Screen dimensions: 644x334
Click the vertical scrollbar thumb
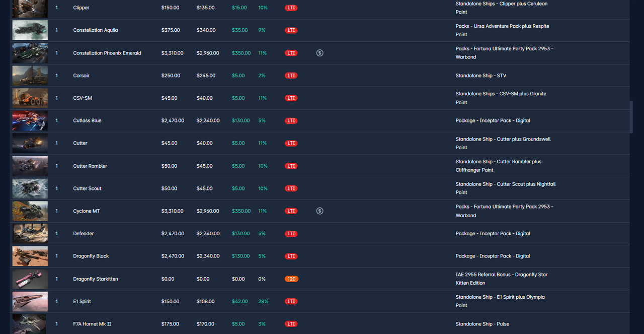pyautogui.click(x=631, y=117)
